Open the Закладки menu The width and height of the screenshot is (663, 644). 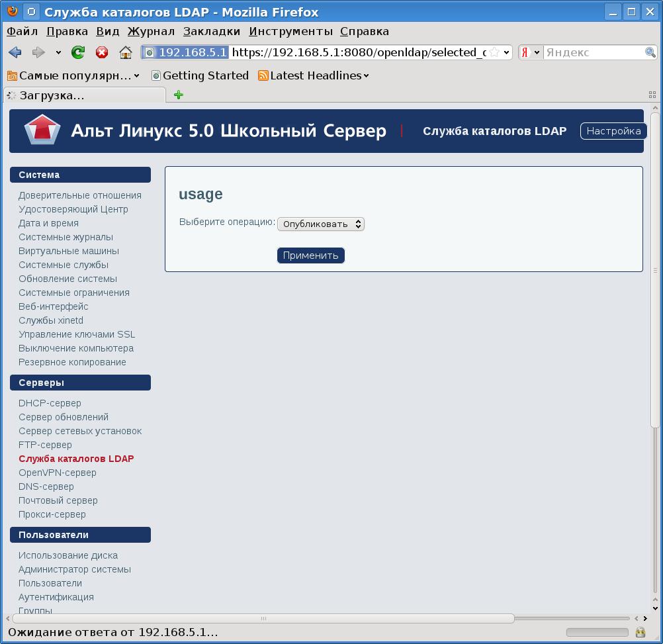tap(212, 31)
